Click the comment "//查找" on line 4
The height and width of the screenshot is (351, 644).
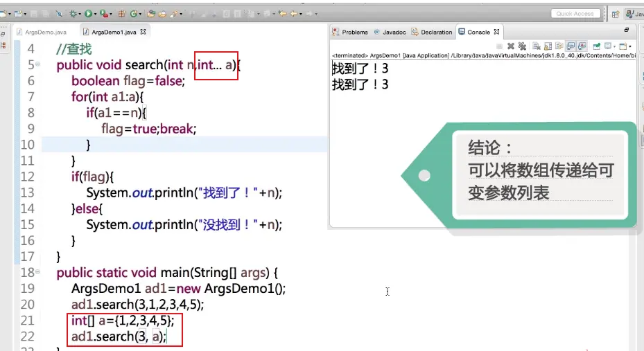point(74,48)
